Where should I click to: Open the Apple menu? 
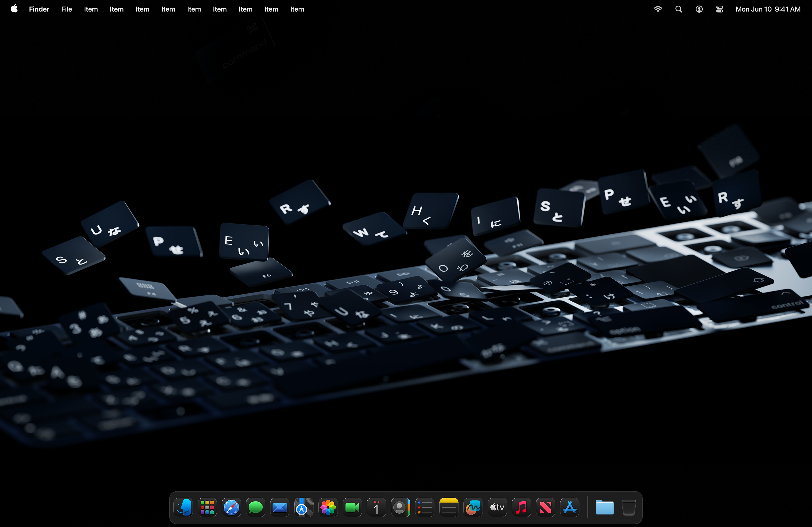click(x=14, y=9)
